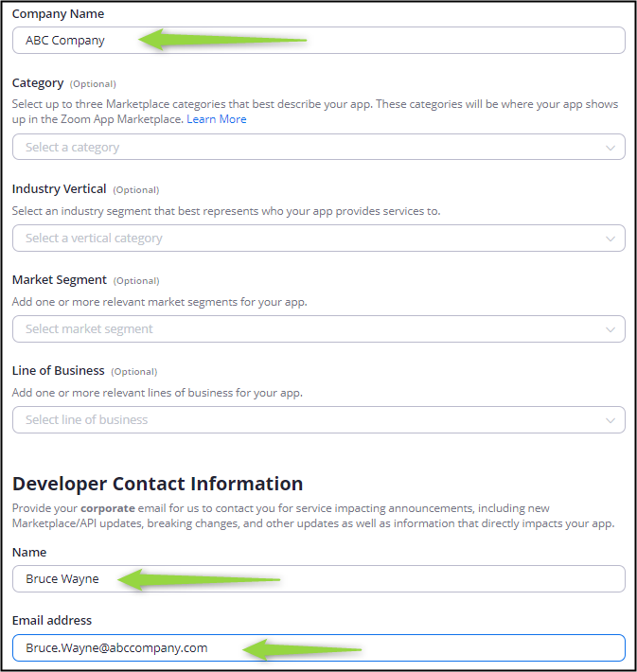Click the chevron in the category dropdown
Image resolution: width=637 pixels, height=672 pixels.
click(610, 148)
